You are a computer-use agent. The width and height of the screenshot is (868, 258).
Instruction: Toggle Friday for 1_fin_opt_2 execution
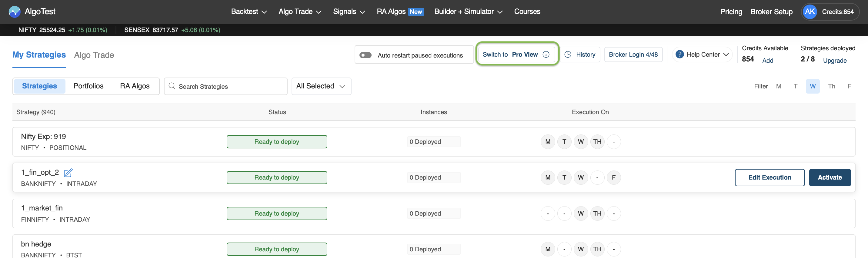click(x=614, y=177)
